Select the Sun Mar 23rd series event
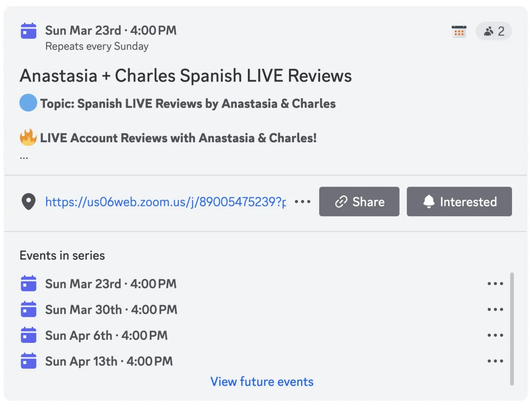 (x=111, y=284)
